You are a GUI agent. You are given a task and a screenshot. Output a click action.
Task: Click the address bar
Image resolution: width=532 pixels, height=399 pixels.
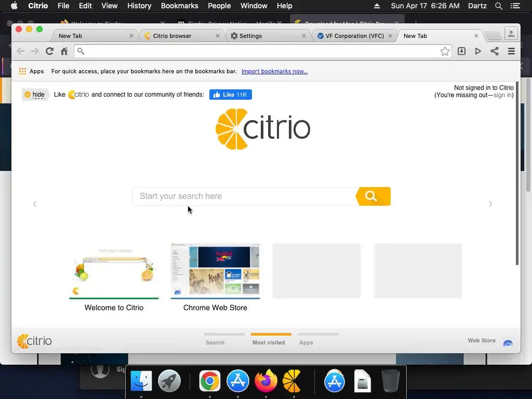tap(261, 51)
